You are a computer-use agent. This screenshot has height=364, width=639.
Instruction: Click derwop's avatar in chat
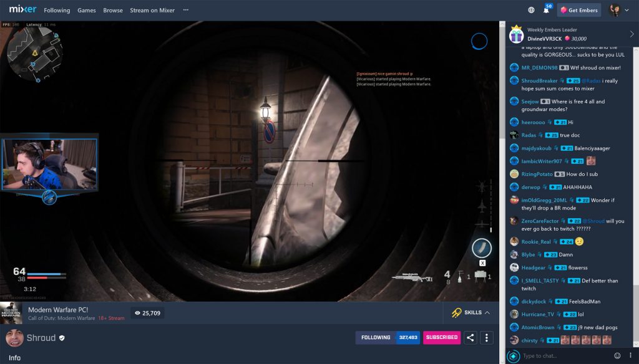coord(514,187)
